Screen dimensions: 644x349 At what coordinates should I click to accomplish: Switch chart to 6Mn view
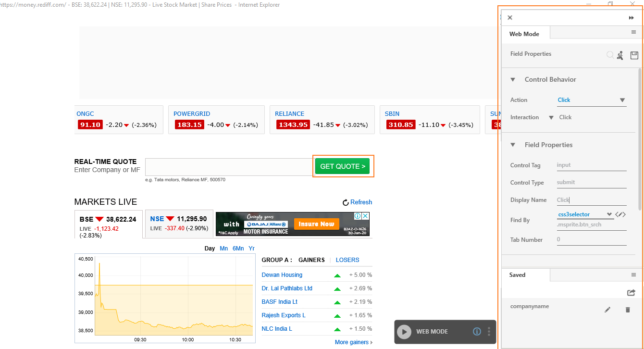click(x=238, y=249)
